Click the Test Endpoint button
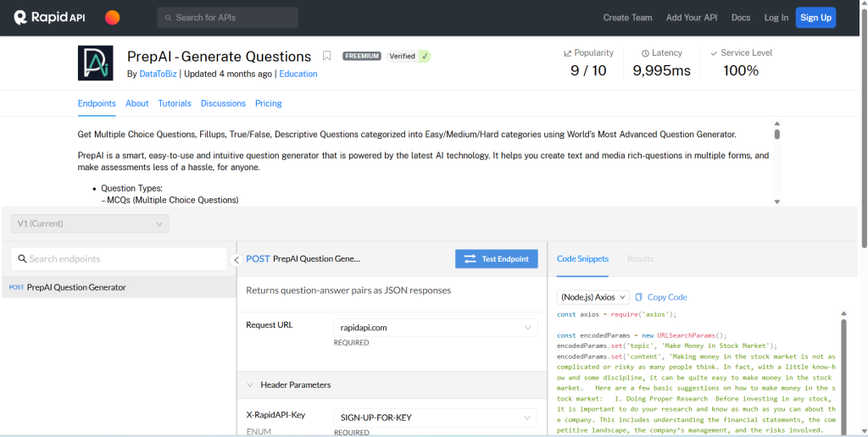868x437 pixels. [x=497, y=259]
